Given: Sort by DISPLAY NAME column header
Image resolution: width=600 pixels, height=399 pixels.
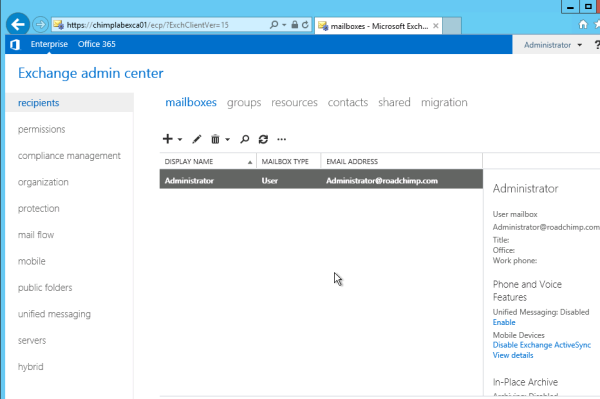Looking at the screenshot, I should click(208, 161).
